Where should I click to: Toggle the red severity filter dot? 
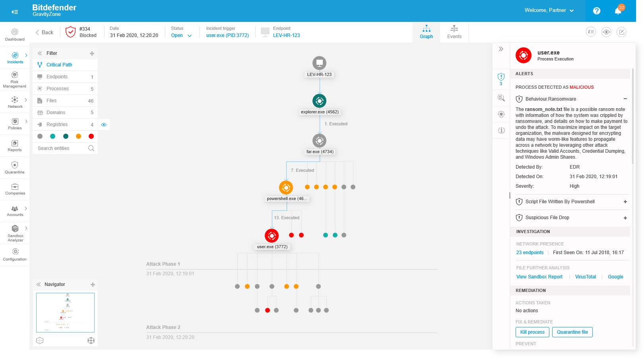tap(91, 136)
